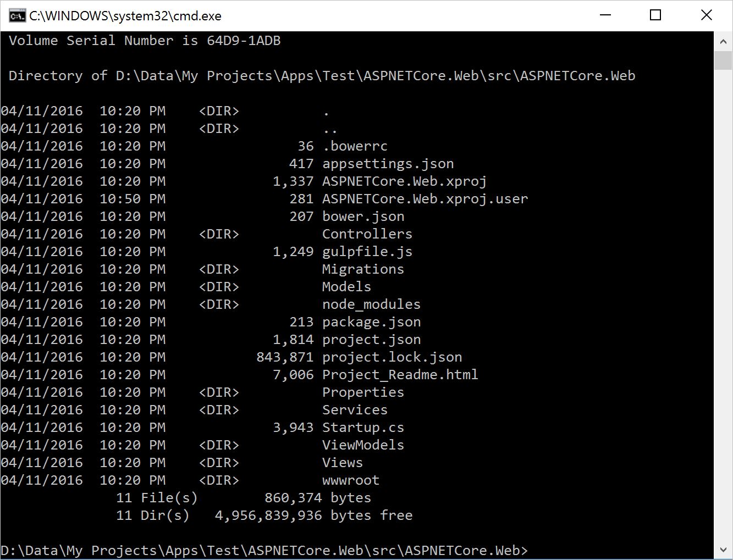Minimize the command prompt window
Image resolution: width=733 pixels, height=560 pixels.
[605, 15]
